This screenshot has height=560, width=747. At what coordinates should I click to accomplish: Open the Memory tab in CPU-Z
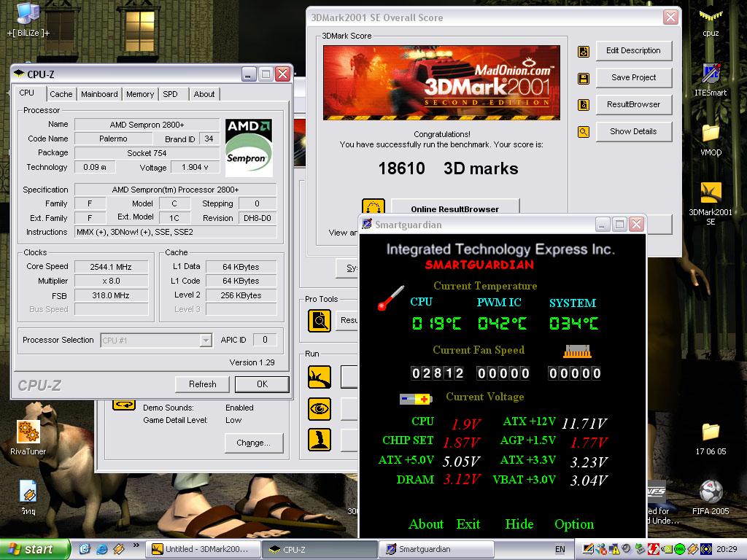[140, 94]
